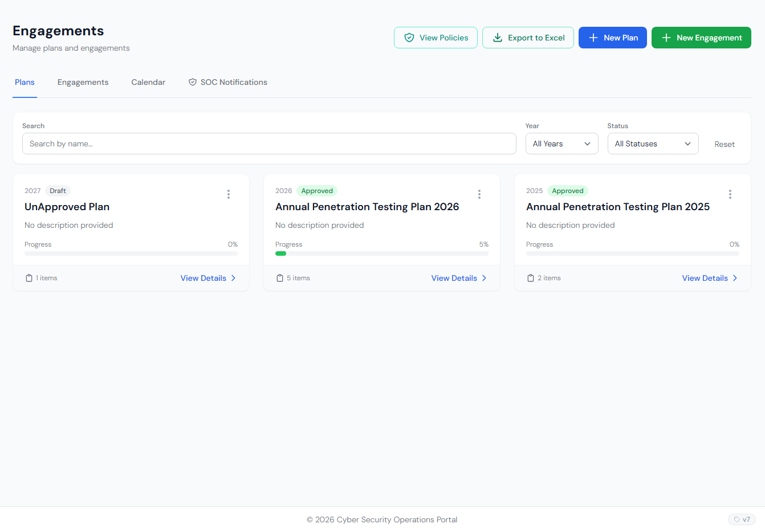Click the '5 items' count text
This screenshot has width=765, height=532.
[298, 278]
